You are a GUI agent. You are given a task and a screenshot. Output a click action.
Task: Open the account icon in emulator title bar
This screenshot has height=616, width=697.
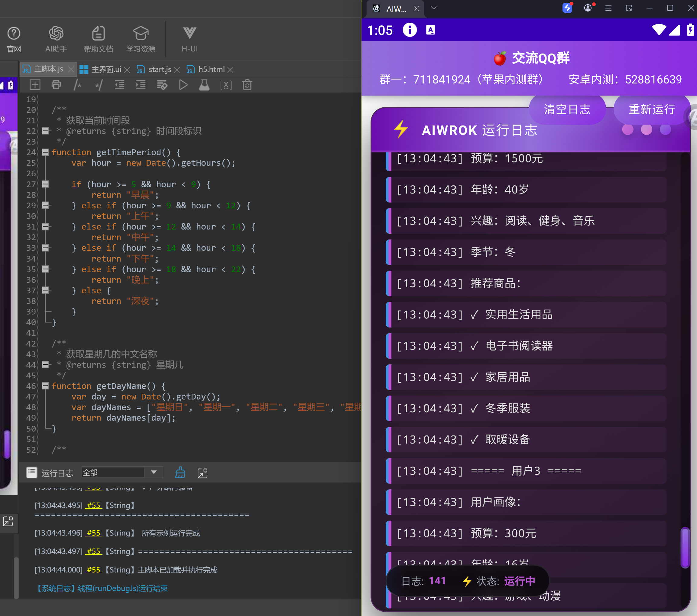pyautogui.click(x=588, y=8)
